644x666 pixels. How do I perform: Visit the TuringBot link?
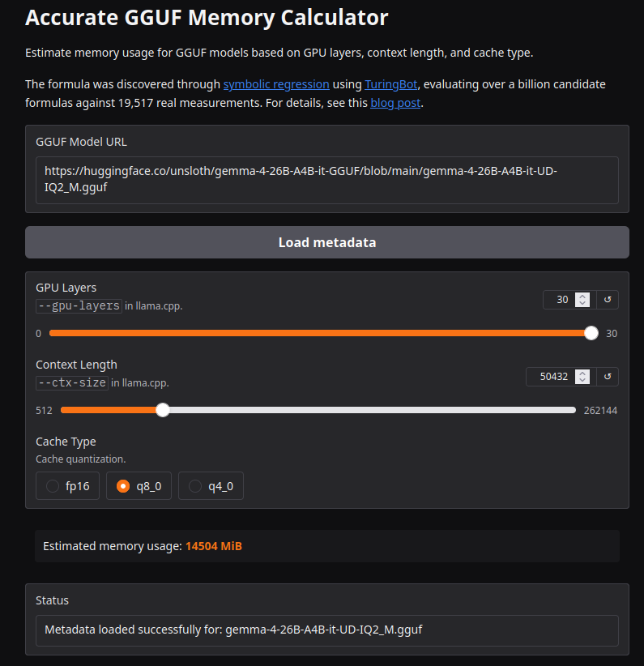coord(390,84)
